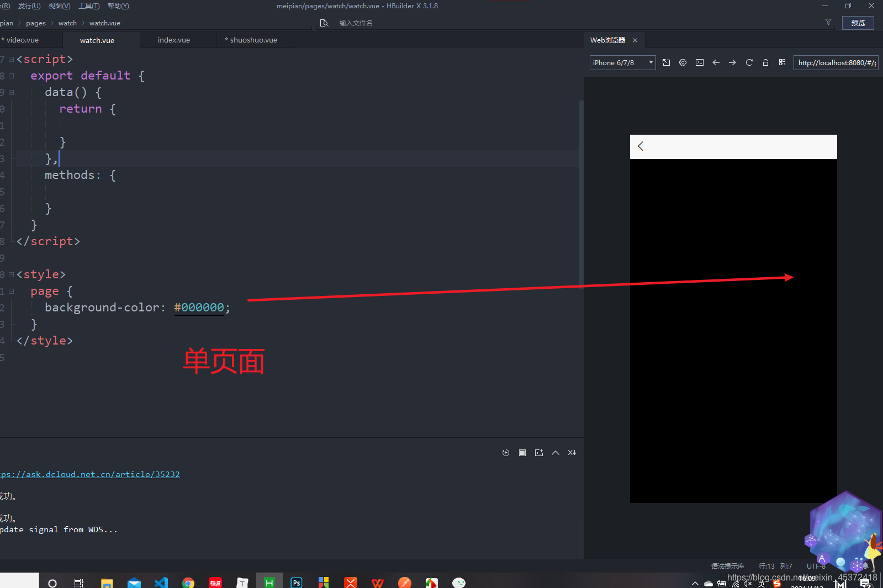Click the #000000 color value
883x588 pixels.
(199, 308)
